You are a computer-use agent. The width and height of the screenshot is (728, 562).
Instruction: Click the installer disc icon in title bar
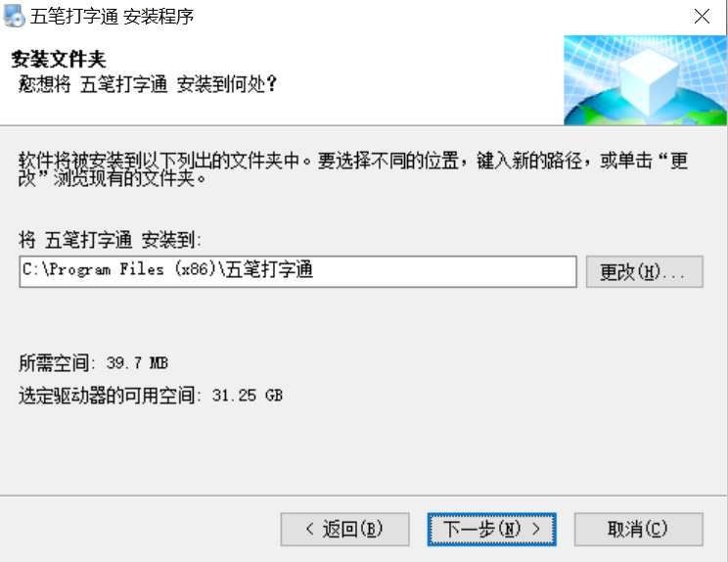click(x=14, y=16)
